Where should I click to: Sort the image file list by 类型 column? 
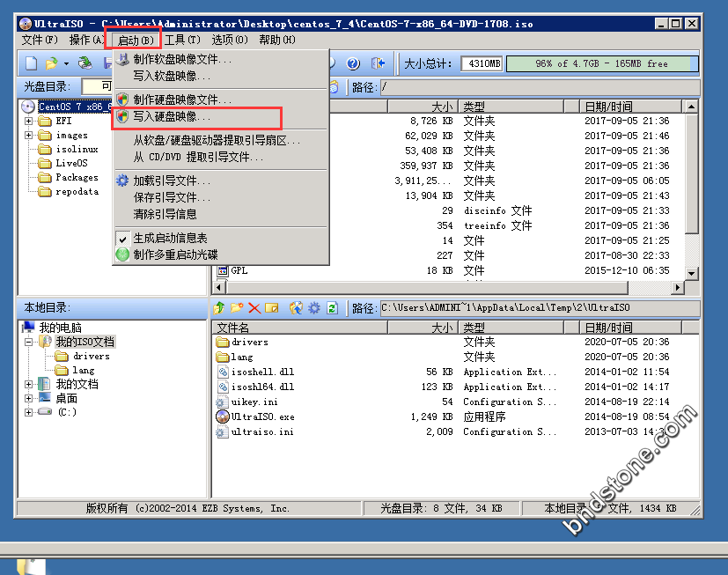tap(511, 107)
